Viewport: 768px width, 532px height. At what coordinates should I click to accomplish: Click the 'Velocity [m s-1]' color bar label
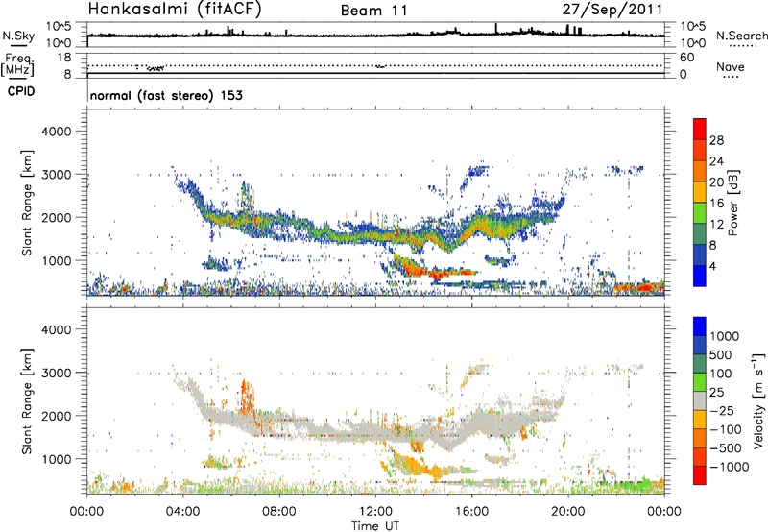pyautogui.click(x=758, y=400)
